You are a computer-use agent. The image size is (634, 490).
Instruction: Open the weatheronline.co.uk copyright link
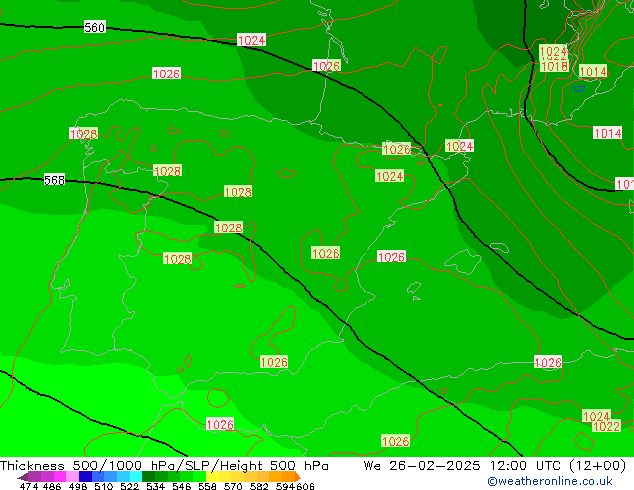tap(550, 481)
